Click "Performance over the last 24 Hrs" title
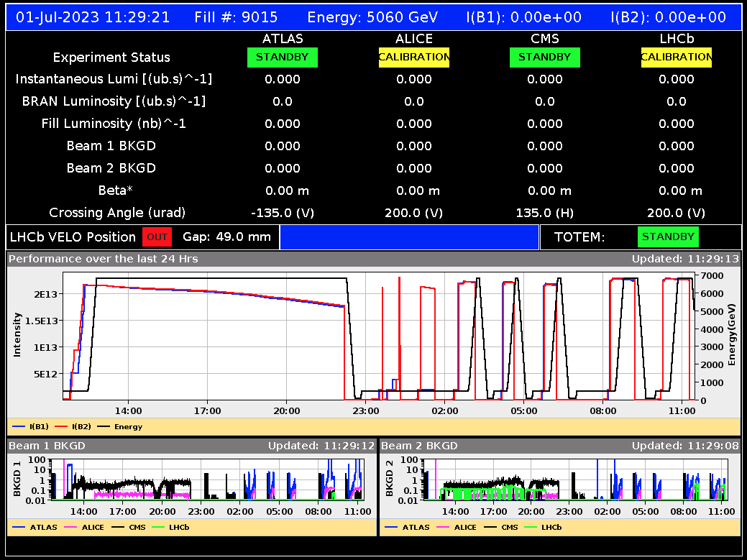Image resolution: width=747 pixels, height=560 pixels. [x=104, y=259]
